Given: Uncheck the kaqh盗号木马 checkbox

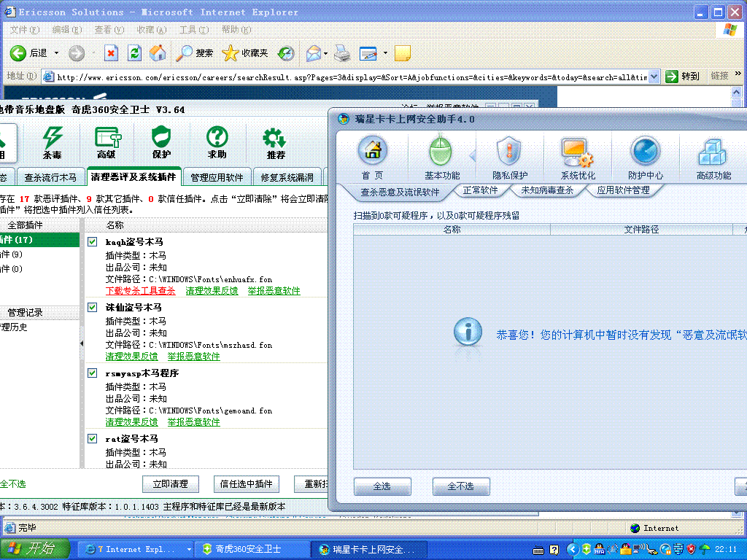Looking at the screenshot, I should click(93, 242).
